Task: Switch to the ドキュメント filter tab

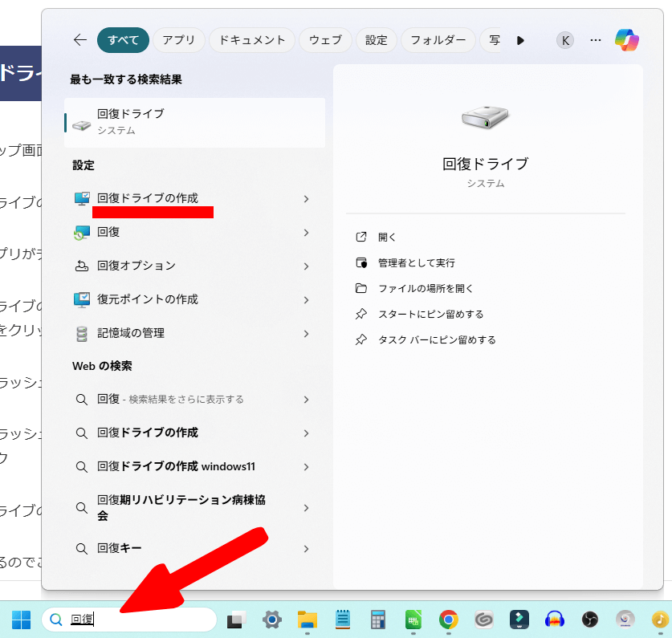Action: (251, 40)
